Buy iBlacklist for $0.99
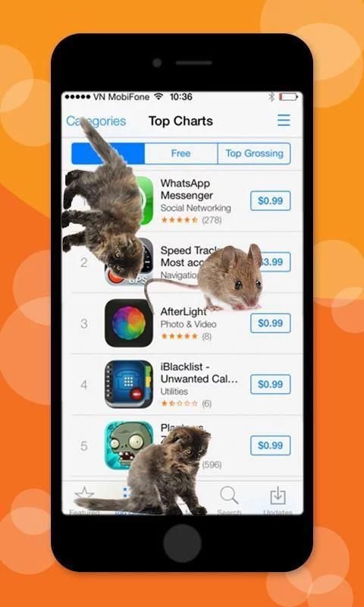Image resolution: width=364 pixels, height=607 pixels. pyautogui.click(x=271, y=385)
